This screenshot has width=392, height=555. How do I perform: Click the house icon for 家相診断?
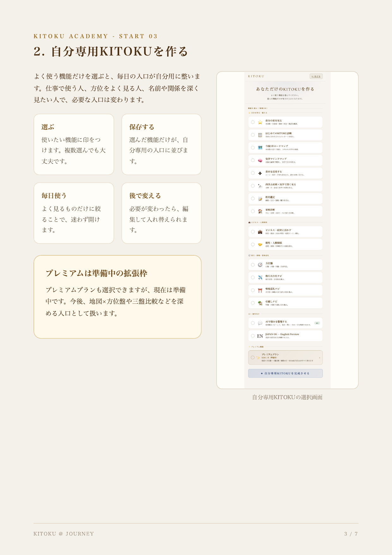click(260, 211)
